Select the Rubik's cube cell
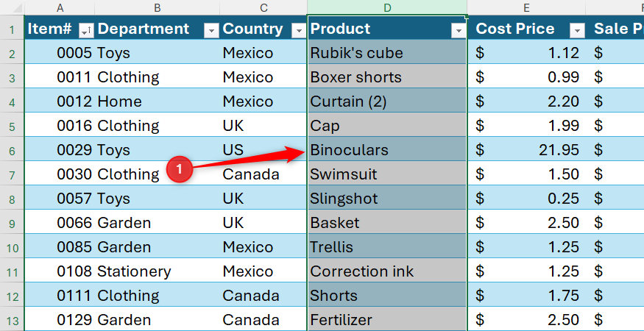 387,52
